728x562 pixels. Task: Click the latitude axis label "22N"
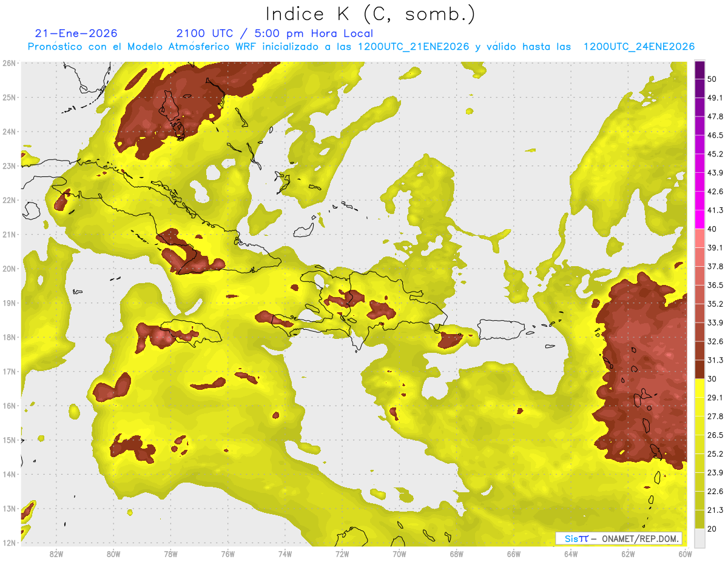point(8,200)
